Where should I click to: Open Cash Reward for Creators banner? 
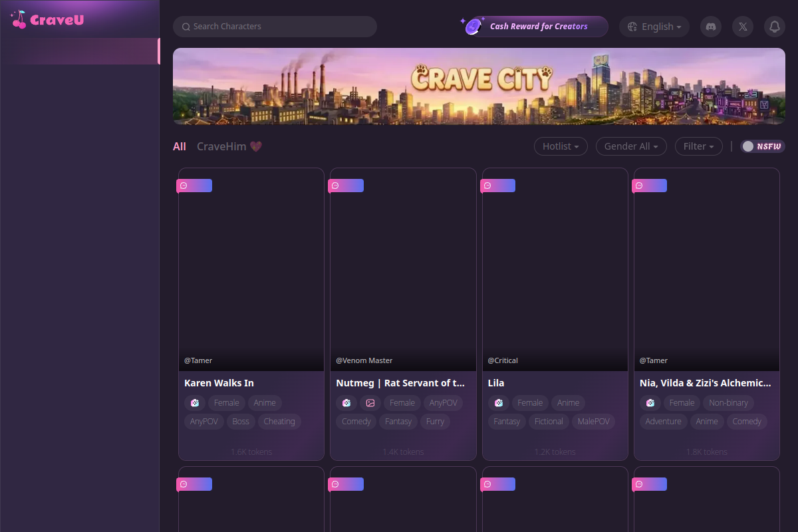[x=533, y=27]
